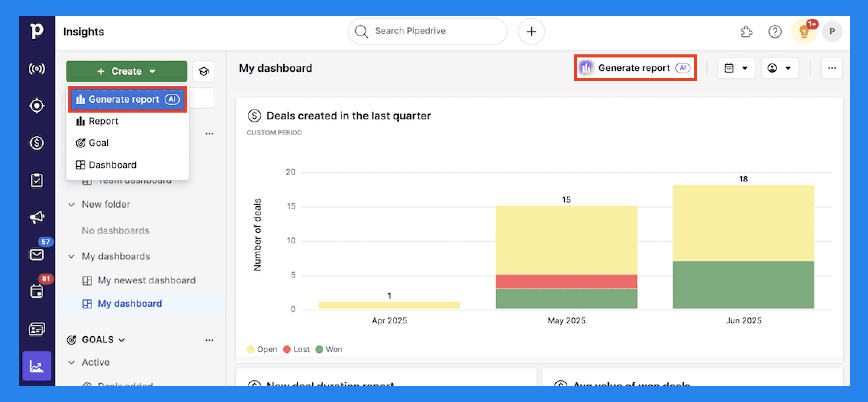This screenshot has width=868, height=402.
Task: Open the green Create dropdown button
Action: click(x=127, y=71)
